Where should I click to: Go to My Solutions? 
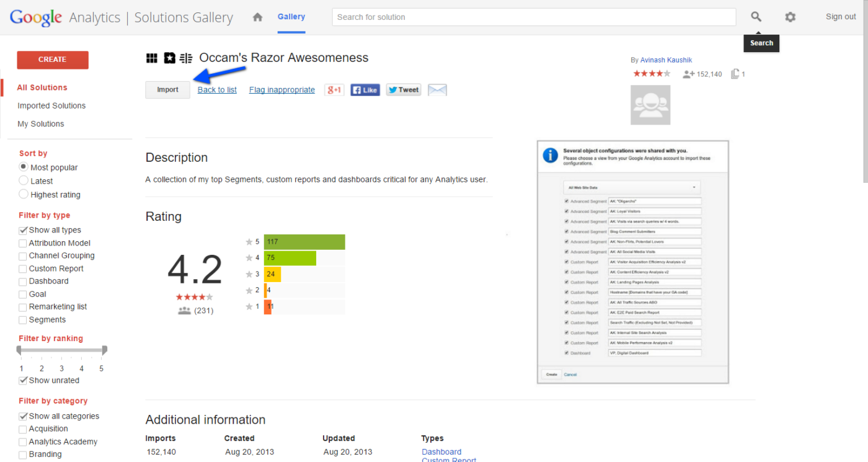coord(41,123)
